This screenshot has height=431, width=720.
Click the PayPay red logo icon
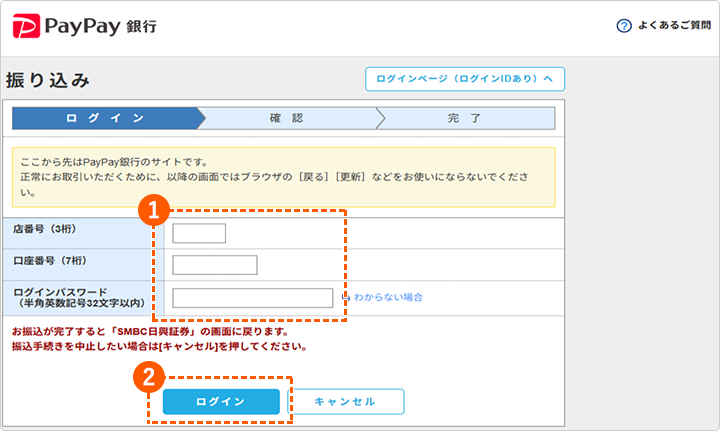click(26, 26)
